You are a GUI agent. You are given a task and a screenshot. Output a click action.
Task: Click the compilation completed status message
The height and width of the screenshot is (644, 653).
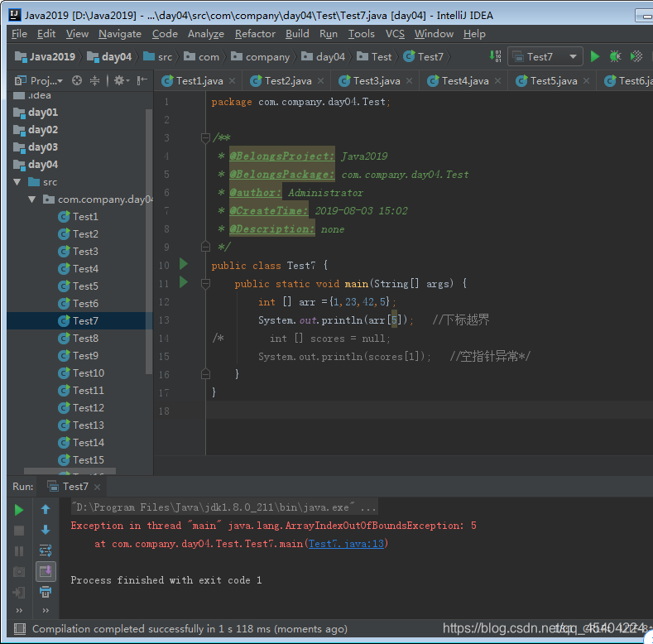click(x=190, y=628)
